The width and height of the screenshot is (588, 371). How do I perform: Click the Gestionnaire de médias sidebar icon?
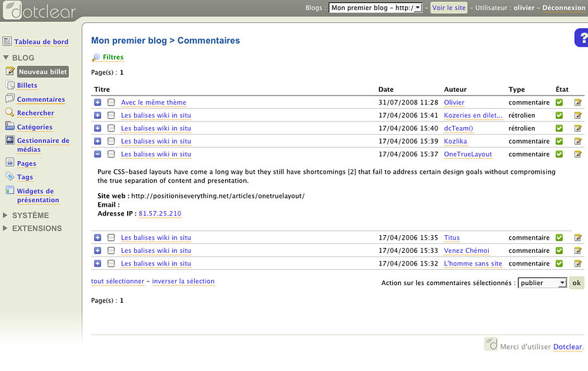click(x=9, y=140)
